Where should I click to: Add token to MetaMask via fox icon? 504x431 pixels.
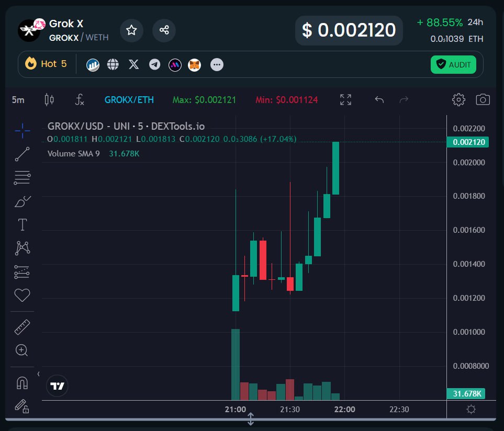195,65
